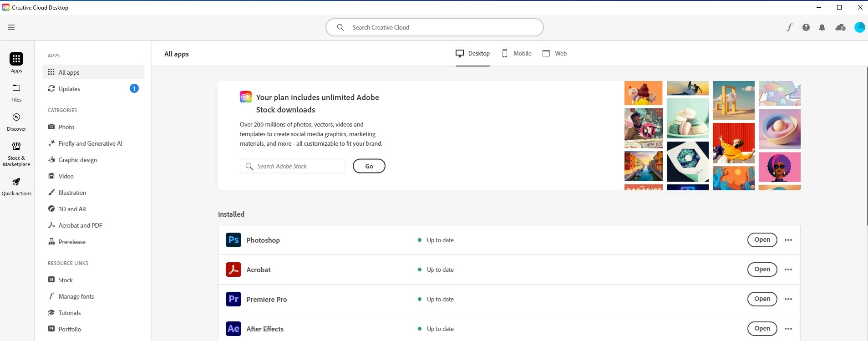Click the canal houses stock thumbnail
868x341 pixels.
tap(643, 166)
